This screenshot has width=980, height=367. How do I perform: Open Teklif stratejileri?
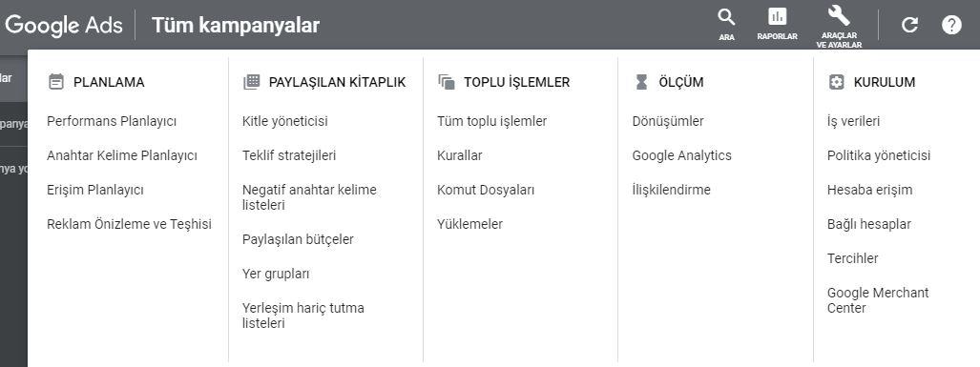pyautogui.click(x=289, y=155)
